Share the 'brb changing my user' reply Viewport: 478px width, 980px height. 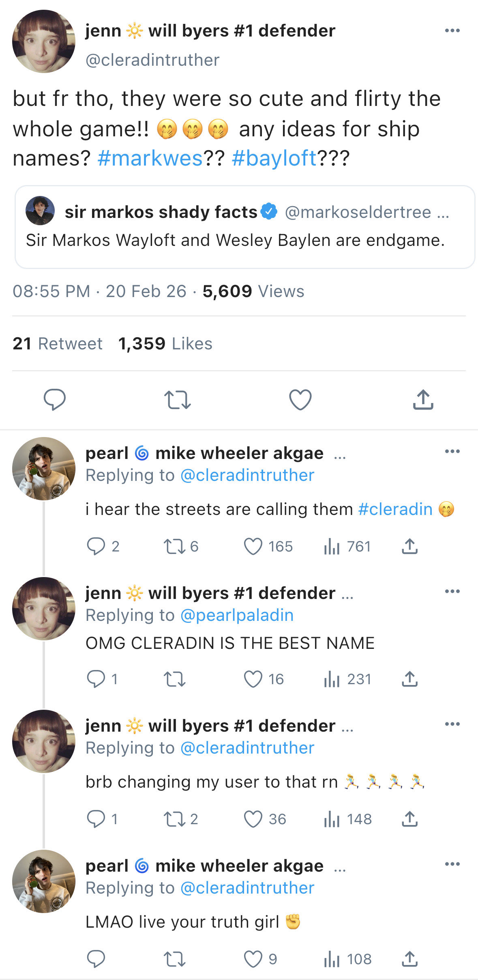[x=409, y=819]
